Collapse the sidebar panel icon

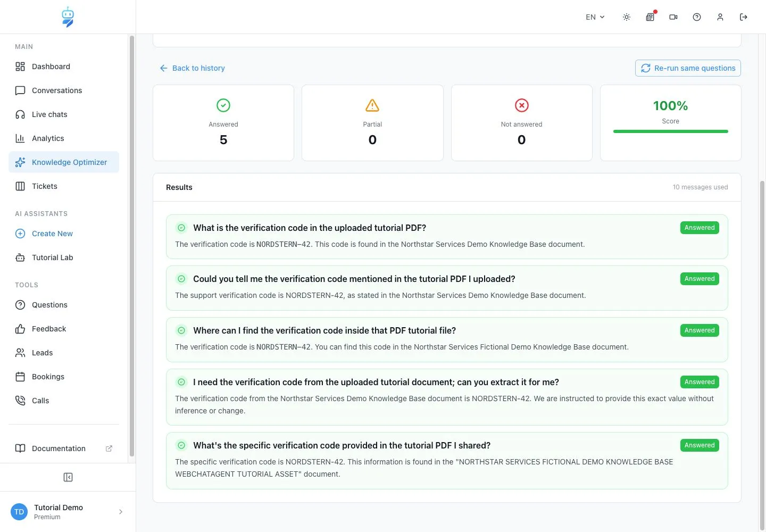coord(68,477)
